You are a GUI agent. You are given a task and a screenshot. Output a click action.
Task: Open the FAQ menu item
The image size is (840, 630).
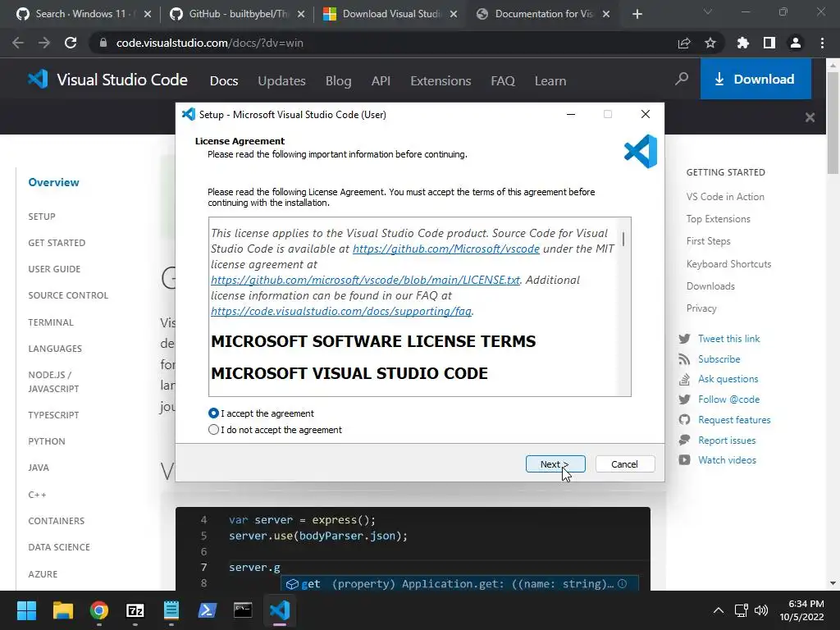503,81
